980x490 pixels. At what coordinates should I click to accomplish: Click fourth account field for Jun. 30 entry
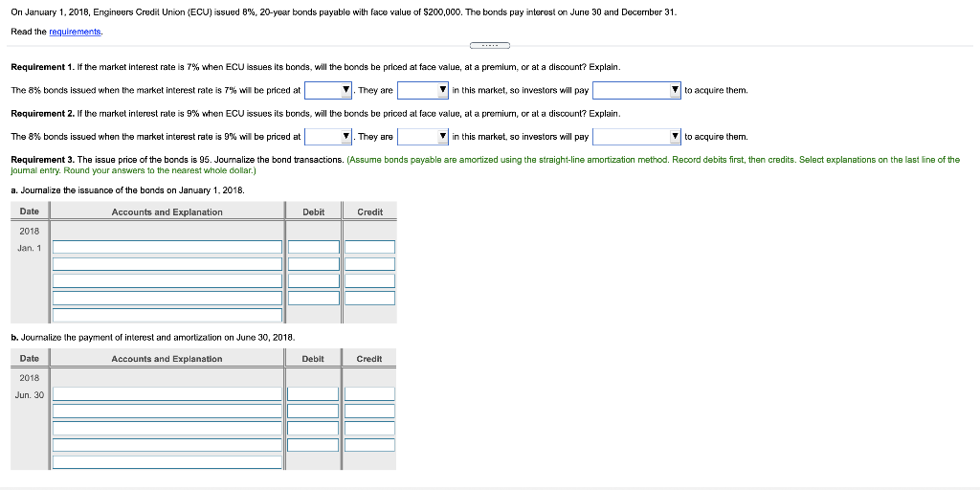click(x=167, y=445)
